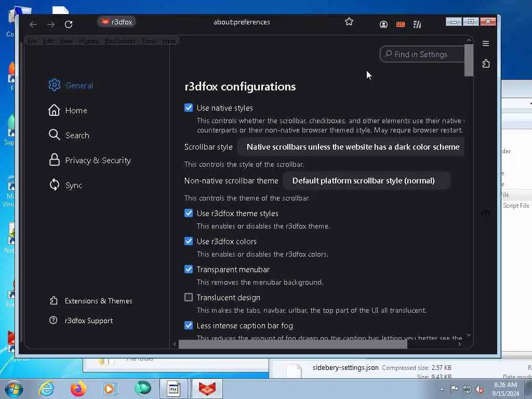
Task: Click the Find in Settings search field
Action: pyautogui.click(x=422, y=54)
